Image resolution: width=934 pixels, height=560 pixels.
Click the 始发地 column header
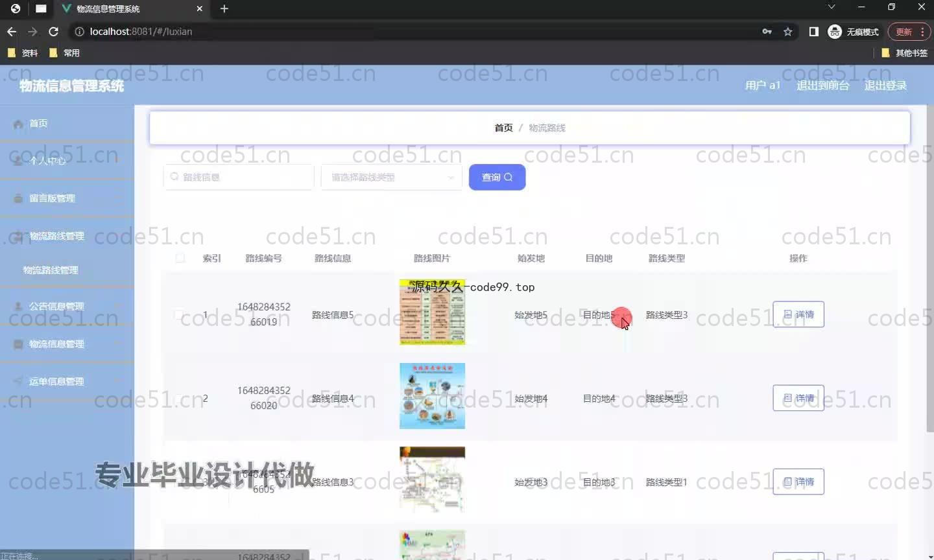pyautogui.click(x=531, y=258)
